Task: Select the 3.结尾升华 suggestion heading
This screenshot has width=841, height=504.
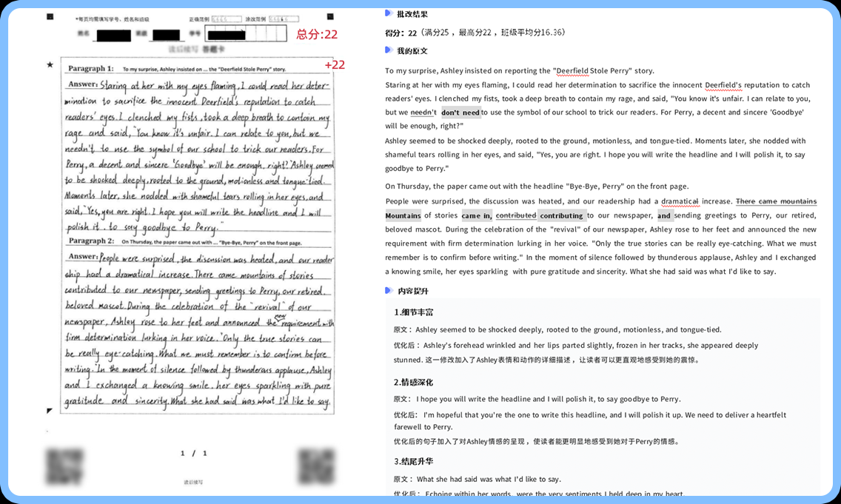Action: [x=413, y=461]
